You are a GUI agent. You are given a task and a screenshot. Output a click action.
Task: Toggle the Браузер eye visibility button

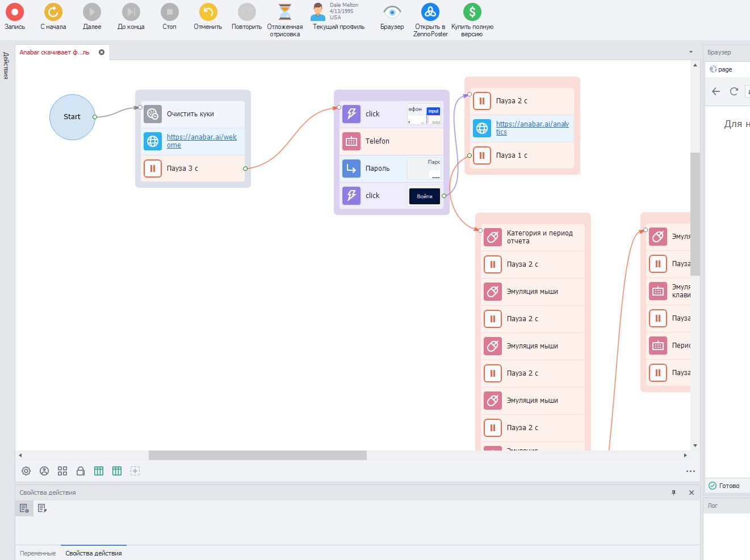392,12
